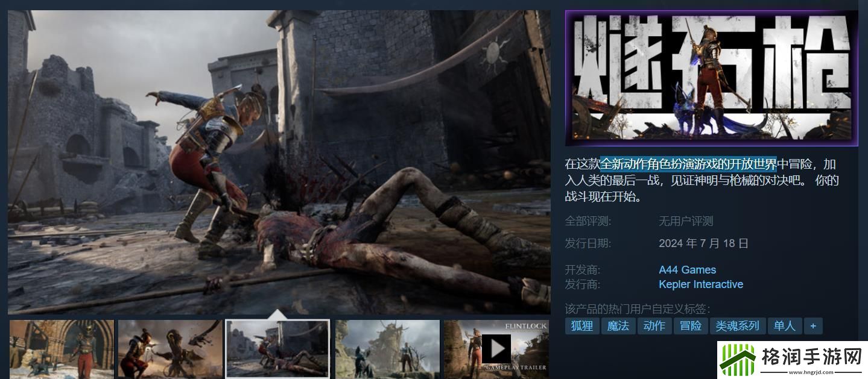Click the currently selected third thumbnail

coord(277,349)
